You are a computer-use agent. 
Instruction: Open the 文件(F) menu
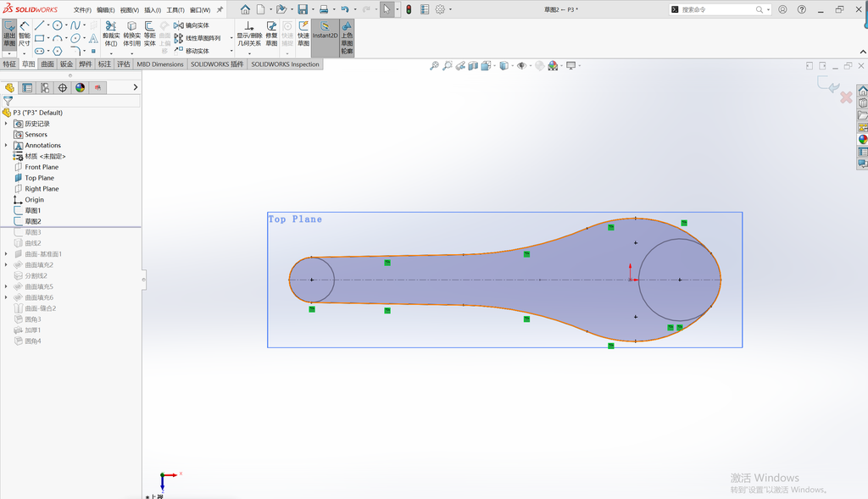[82, 10]
